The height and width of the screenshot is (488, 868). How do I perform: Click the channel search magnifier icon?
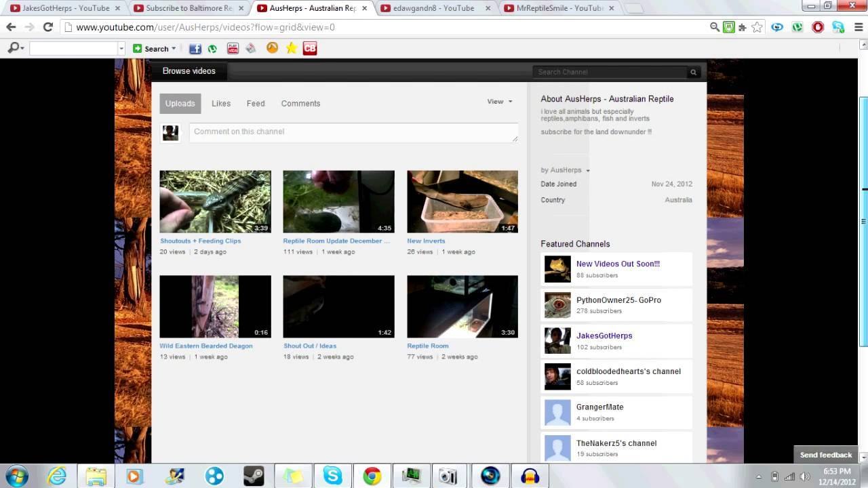693,72
